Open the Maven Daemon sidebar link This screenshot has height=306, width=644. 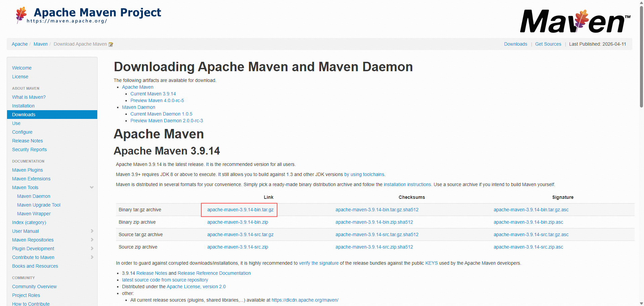[34, 196]
